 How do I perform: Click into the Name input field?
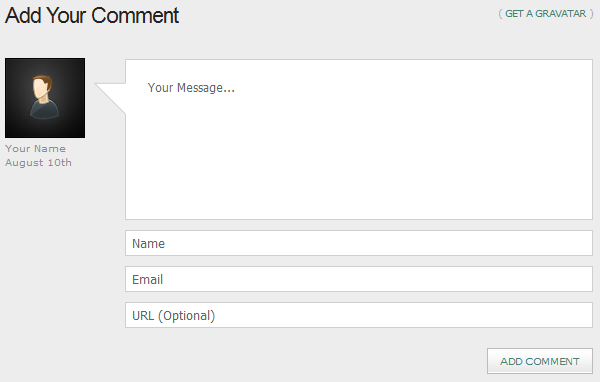[x=359, y=243]
